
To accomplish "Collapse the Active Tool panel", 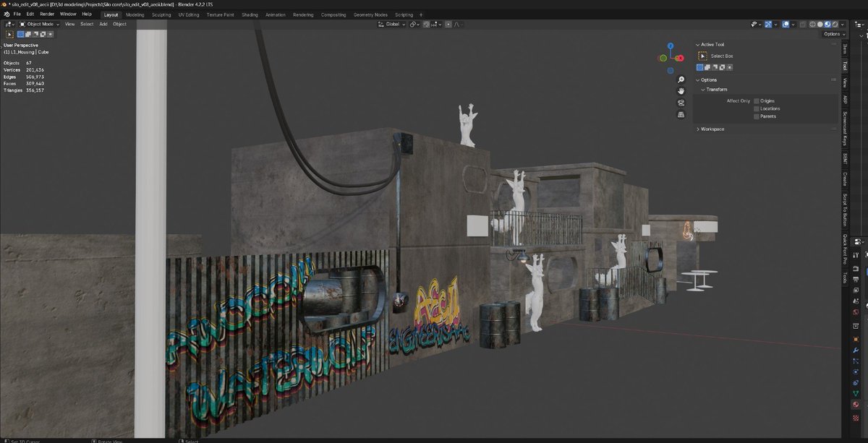I will pyautogui.click(x=697, y=45).
